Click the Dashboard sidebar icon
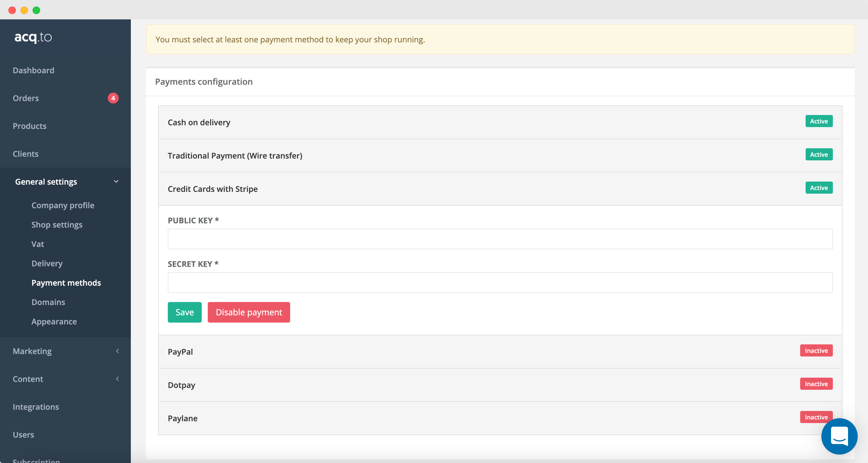 (33, 70)
